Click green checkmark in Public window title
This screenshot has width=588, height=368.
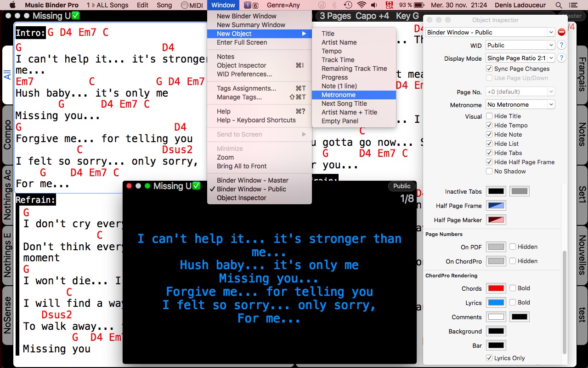pos(196,186)
